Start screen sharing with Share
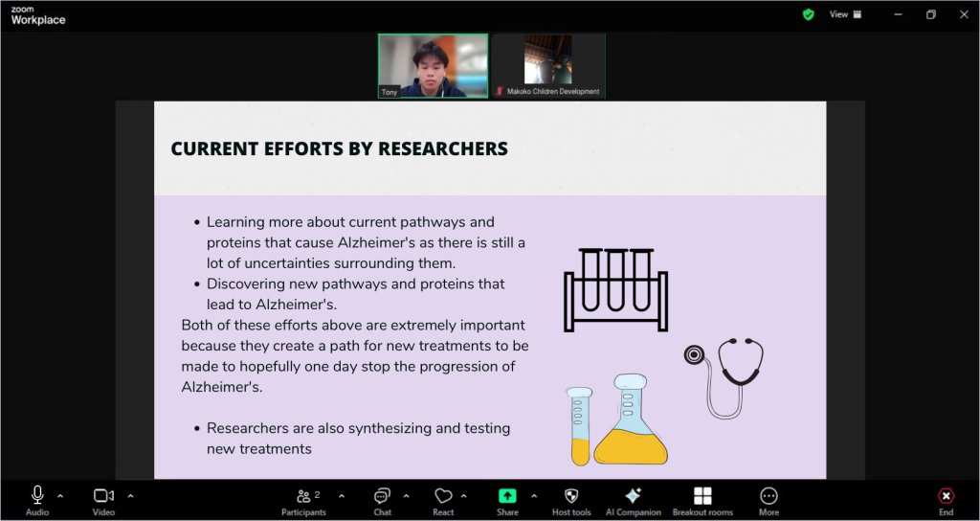 tap(507, 502)
